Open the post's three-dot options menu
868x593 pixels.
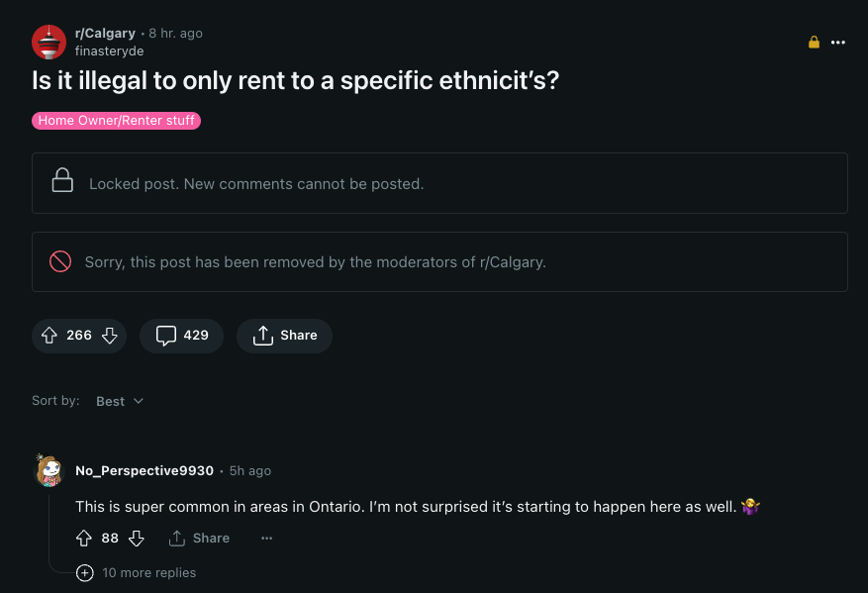[838, 43]
